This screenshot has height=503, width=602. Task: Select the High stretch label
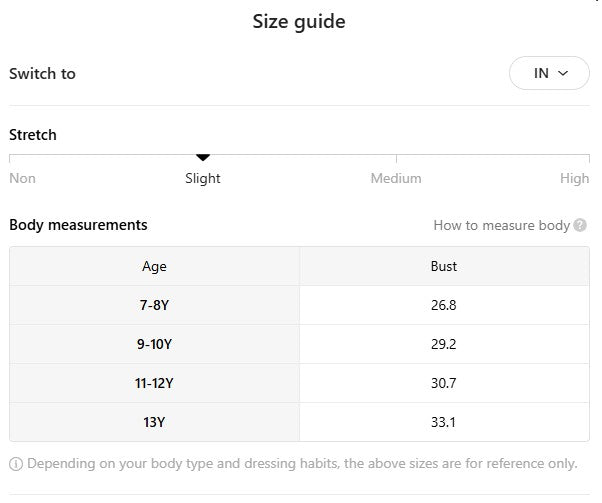click(574, 178)
